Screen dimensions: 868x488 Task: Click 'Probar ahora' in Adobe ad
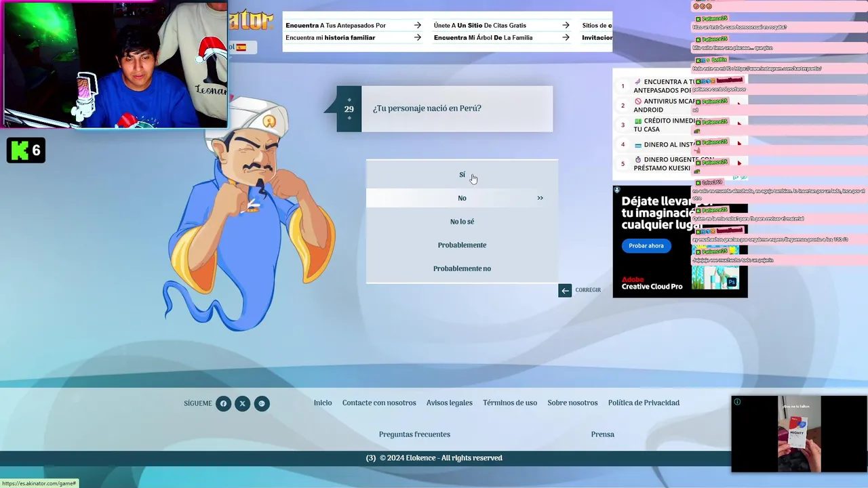point(646,245)
